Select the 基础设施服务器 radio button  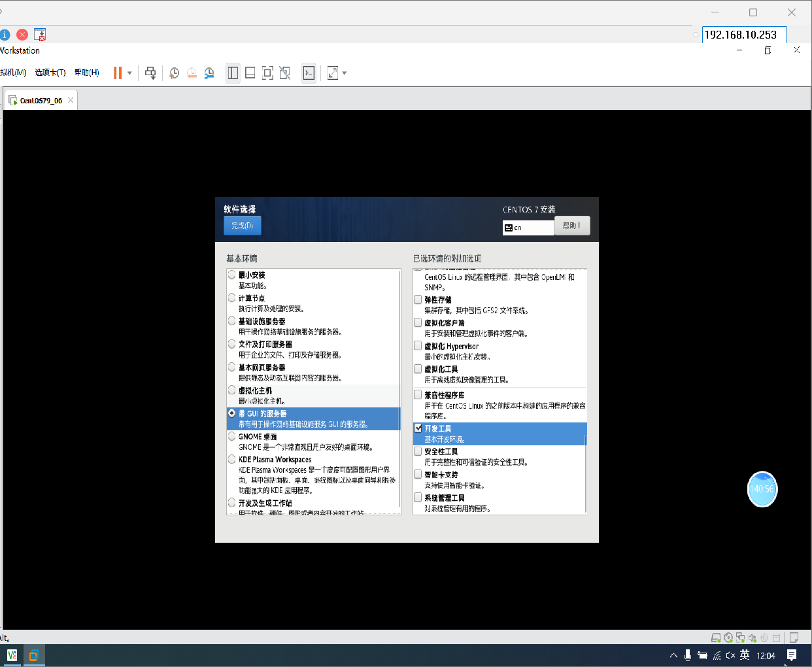(231, 320)
